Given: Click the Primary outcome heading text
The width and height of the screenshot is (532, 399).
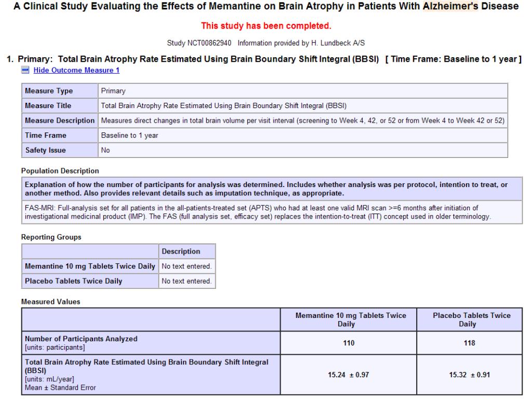Looking at the screenshot, I should [264, 59].
